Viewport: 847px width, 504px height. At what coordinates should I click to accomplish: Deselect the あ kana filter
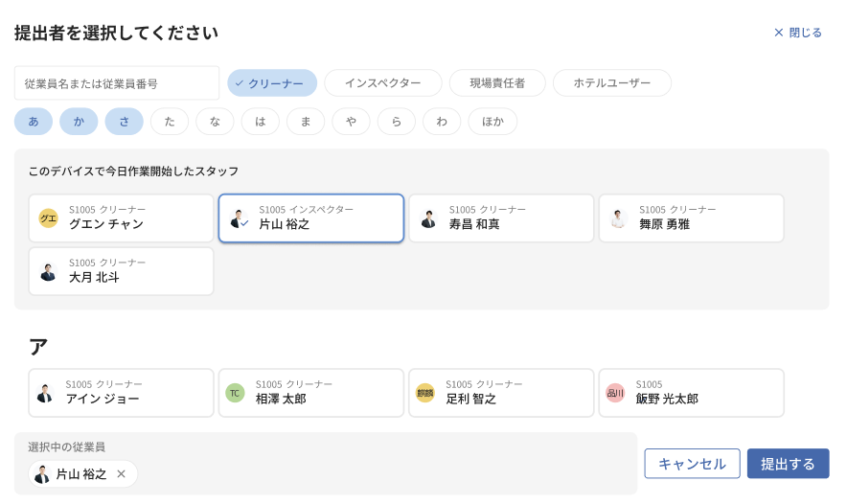pyautogui.click(x=34, y=122)
